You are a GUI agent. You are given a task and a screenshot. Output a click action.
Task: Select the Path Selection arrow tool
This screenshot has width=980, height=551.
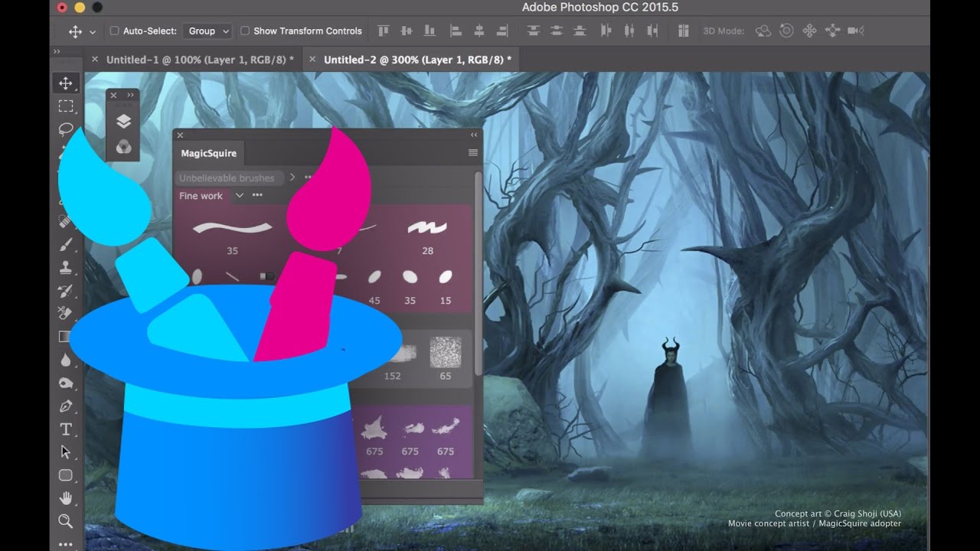coord(66,452)
